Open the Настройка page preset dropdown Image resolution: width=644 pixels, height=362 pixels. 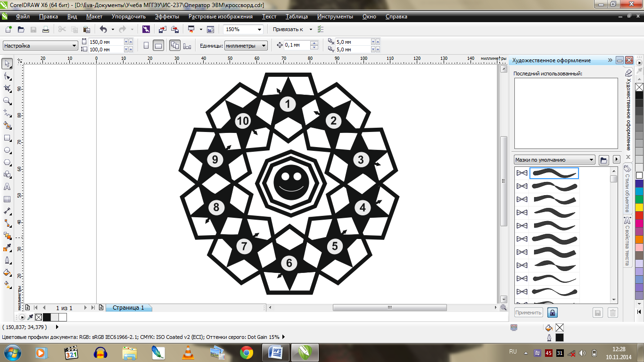point(40,46)
